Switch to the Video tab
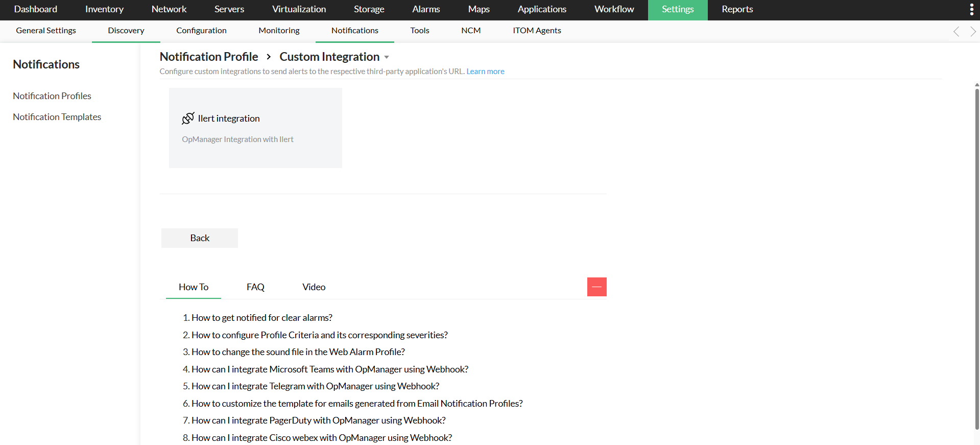Viewport: 980px width, 445px height. [314, 287]
